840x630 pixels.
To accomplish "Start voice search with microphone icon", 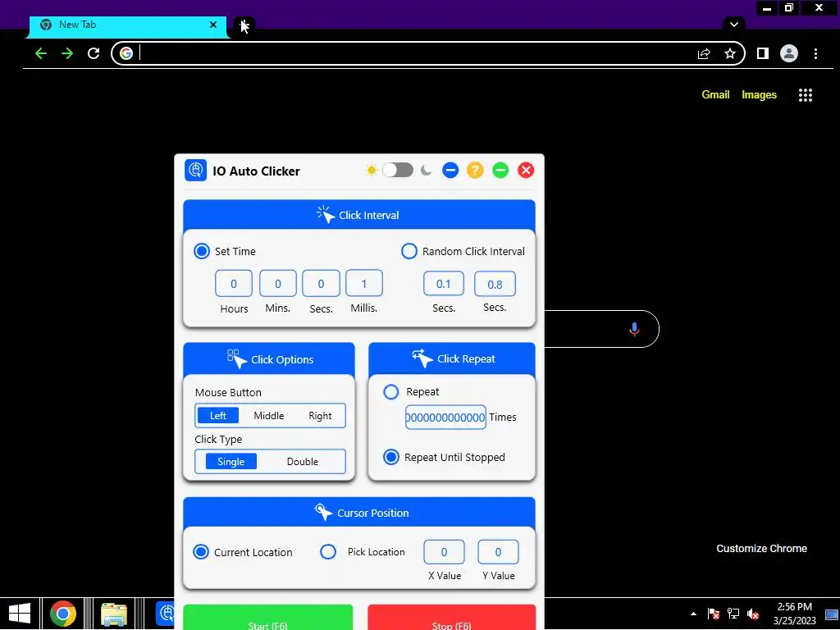I will [634, 329].
